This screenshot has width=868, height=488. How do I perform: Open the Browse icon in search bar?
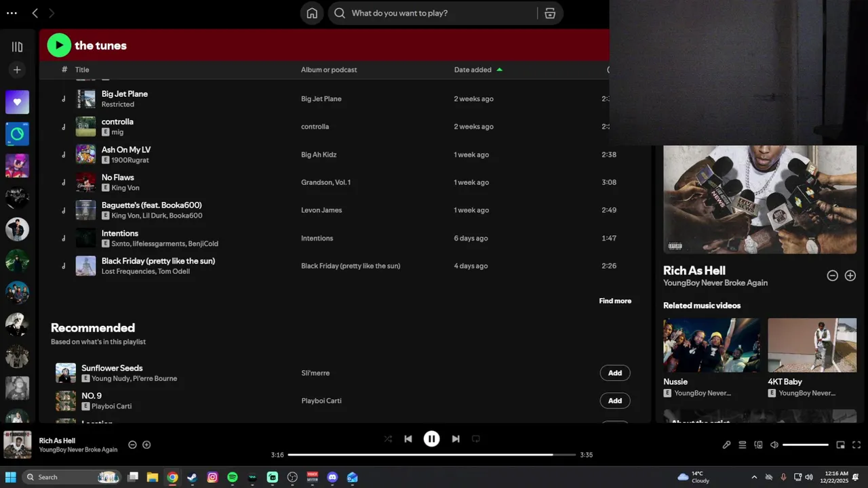[x=550, y=13]
